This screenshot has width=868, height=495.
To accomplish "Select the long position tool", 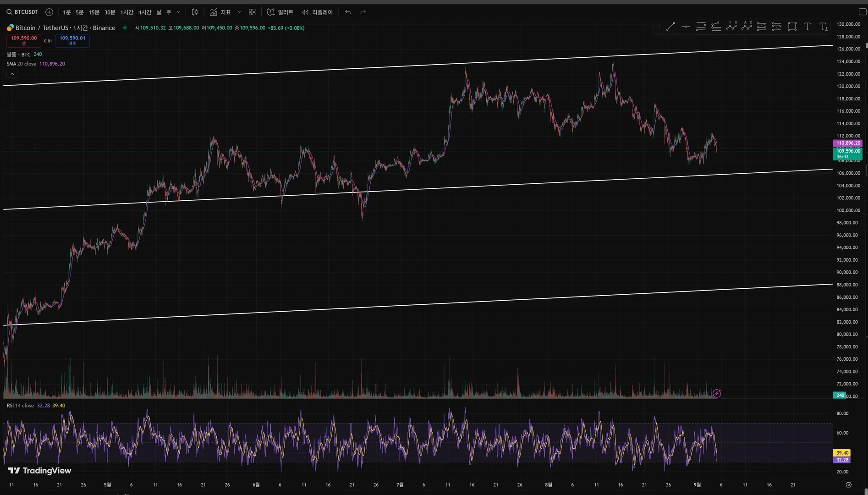I will pos(762,27).
